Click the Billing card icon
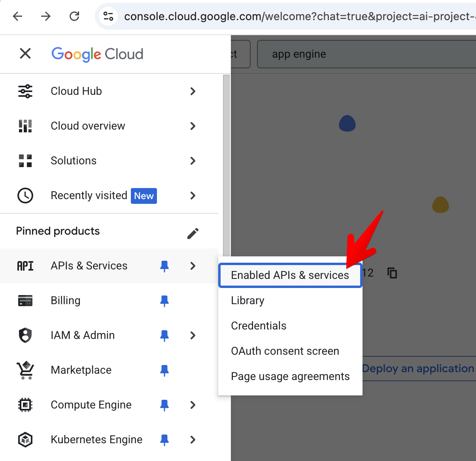476x461 pixels. 25,301
